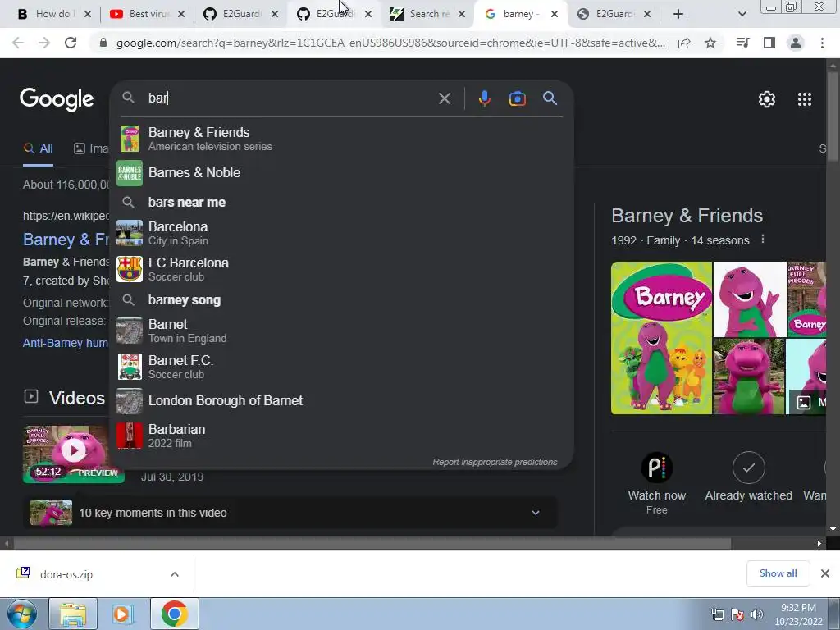Open Chrome profile avatar
This screenshot has height=630, width=840.
click(x=796, y=43)
